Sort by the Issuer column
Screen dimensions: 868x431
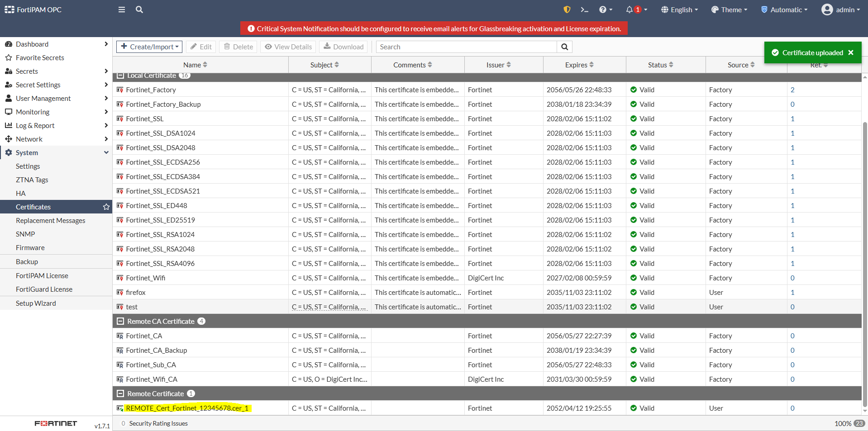point(499,65)
